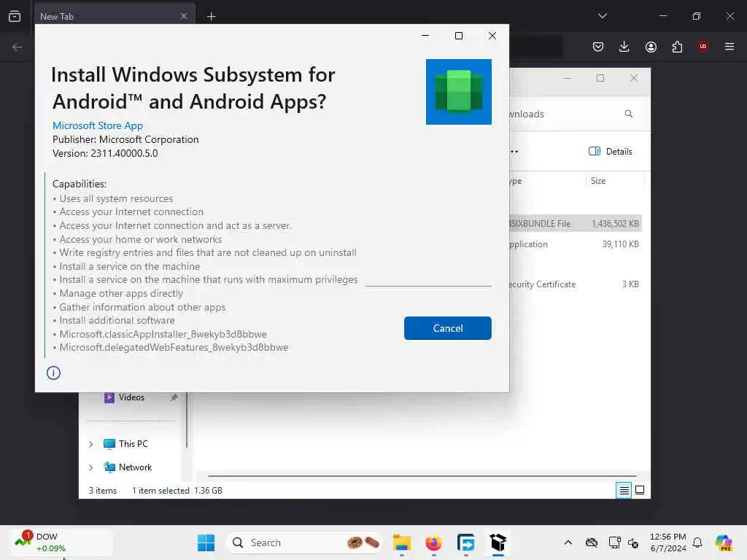Open Firefox from the taskbar
This screenshot has height=560, width=747.
coord(433,542)
